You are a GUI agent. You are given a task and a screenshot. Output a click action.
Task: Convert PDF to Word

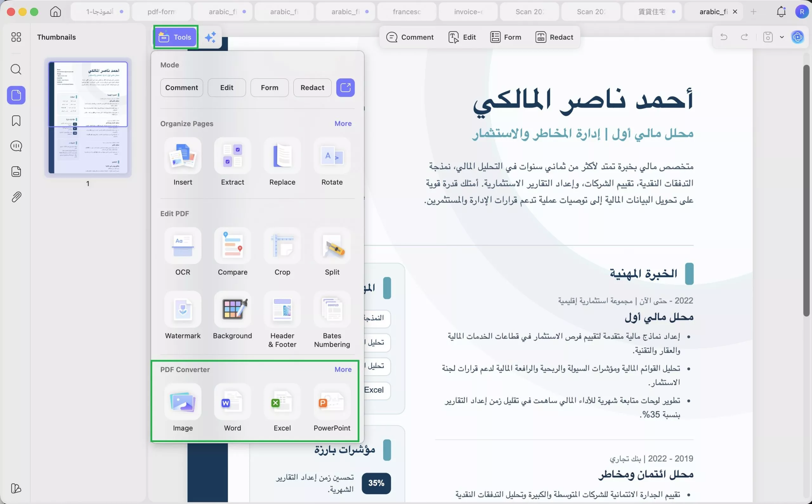(232, 408)
